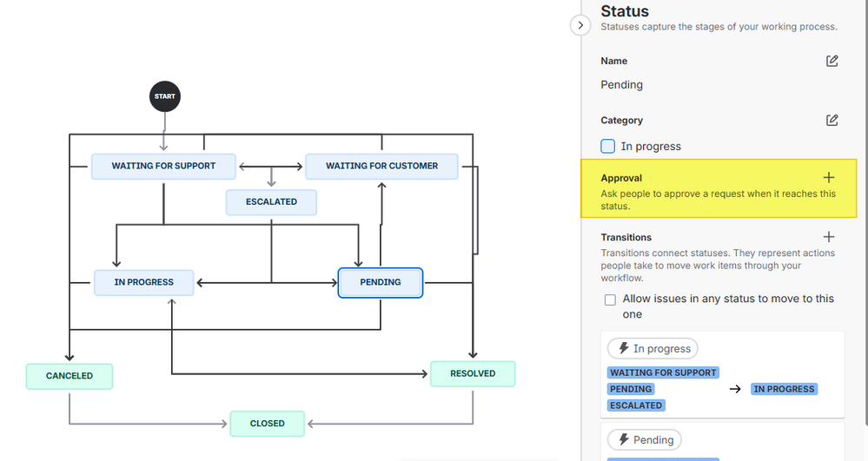
Task: Click the Transitions section heading
Action: click(626, 237)
